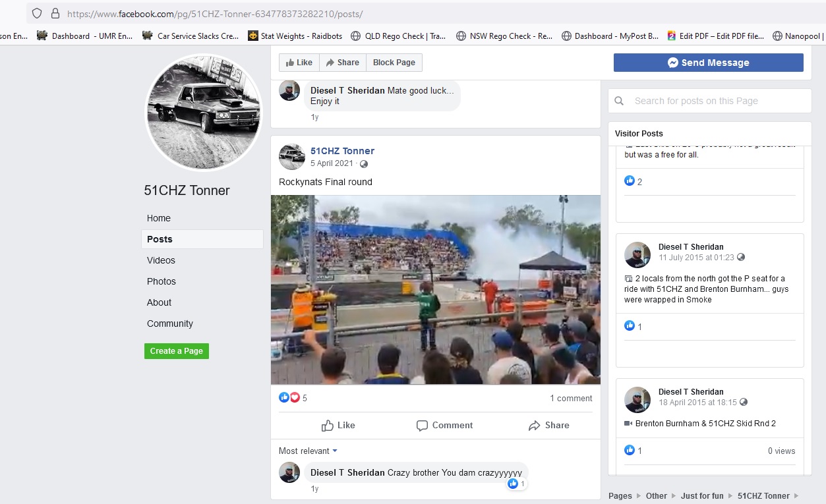Click the shield tracking protection icon

click(37, 13)
